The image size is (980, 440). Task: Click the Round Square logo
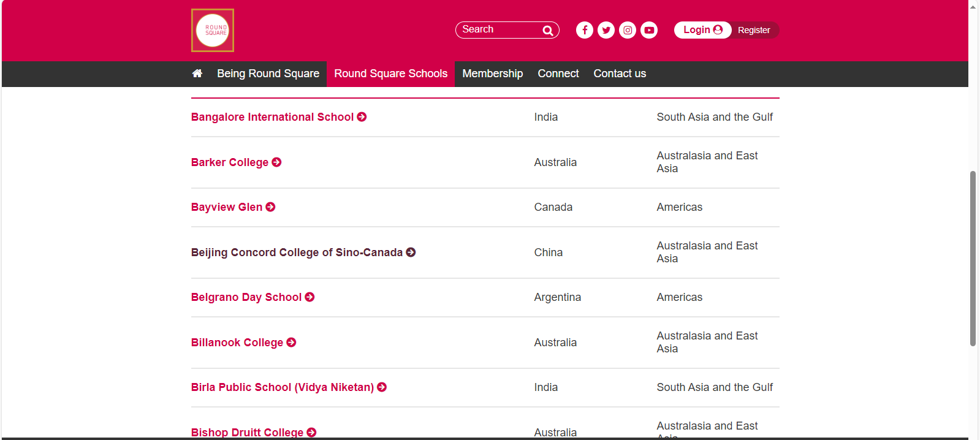click(212, 30)
